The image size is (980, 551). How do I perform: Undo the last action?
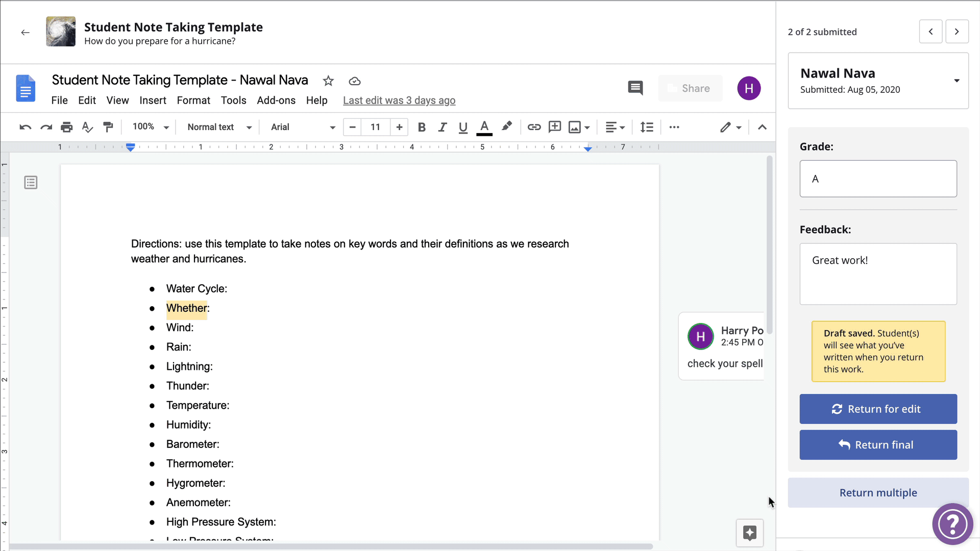(x=25, y=127)
